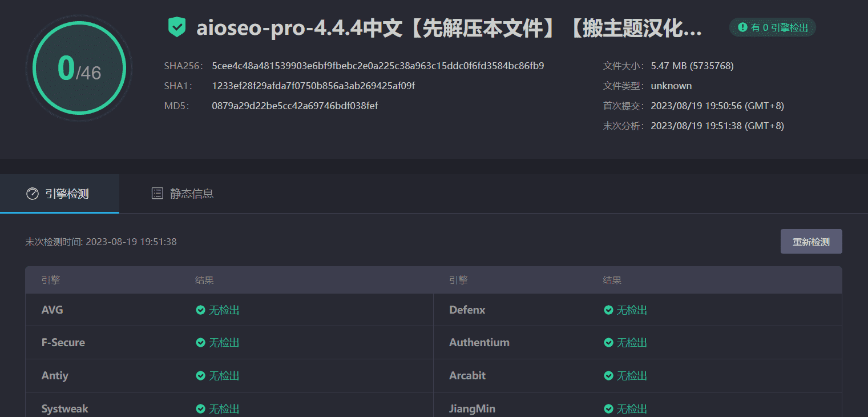Click the green check icon in the F-Secure row
This screenshot has width=868, height=417.
tap(200, 343)
